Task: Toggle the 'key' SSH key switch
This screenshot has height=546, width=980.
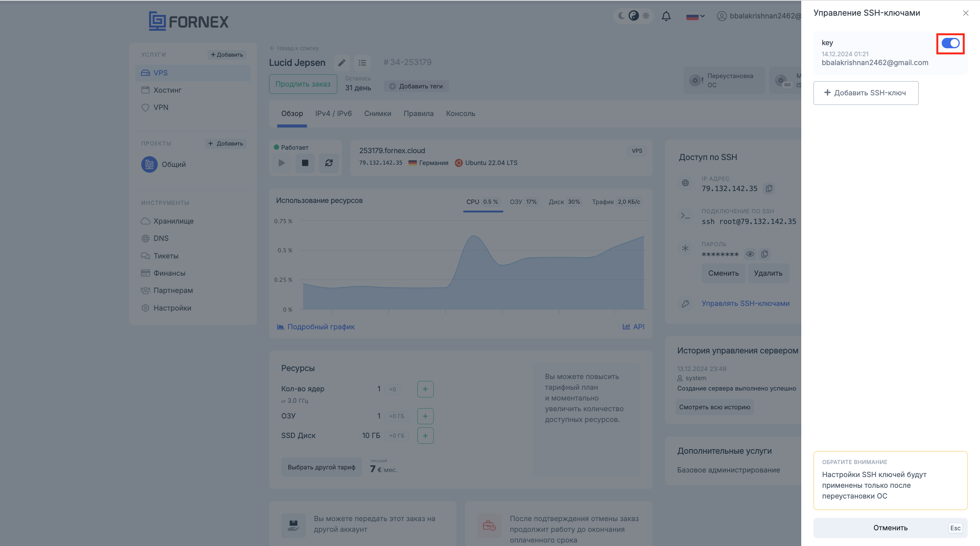Action: click(950, 43)
